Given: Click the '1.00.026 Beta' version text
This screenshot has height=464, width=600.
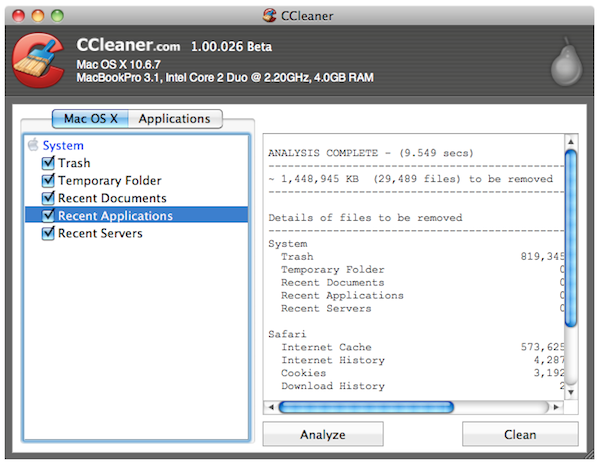Looking at the screenshot, I should tap(232, 47).
